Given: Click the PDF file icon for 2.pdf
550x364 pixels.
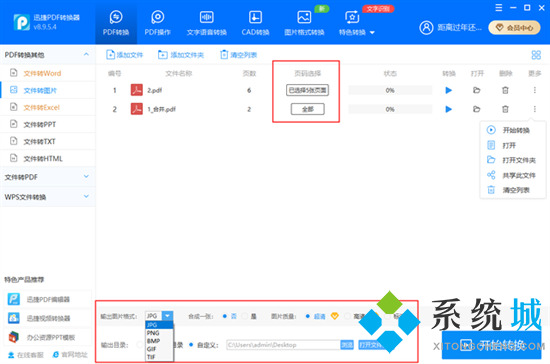Looking at the screenshot, I should tap(137, 90).
